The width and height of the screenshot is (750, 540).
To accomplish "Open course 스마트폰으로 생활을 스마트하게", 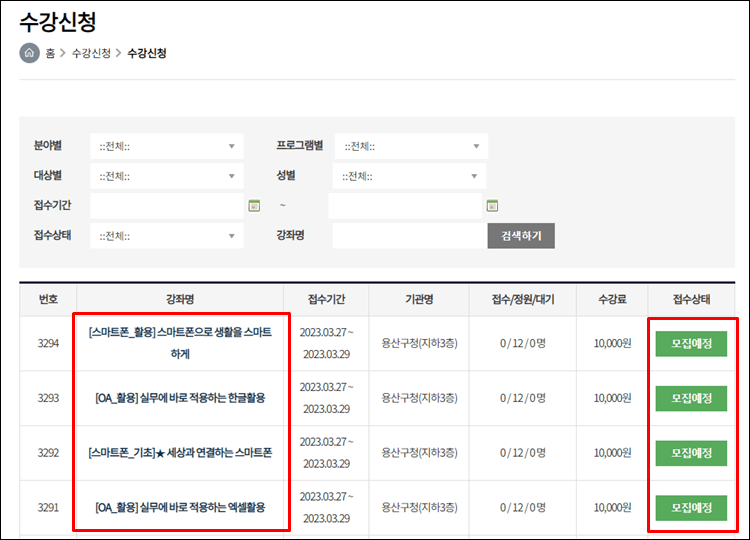I will (180, 343).
